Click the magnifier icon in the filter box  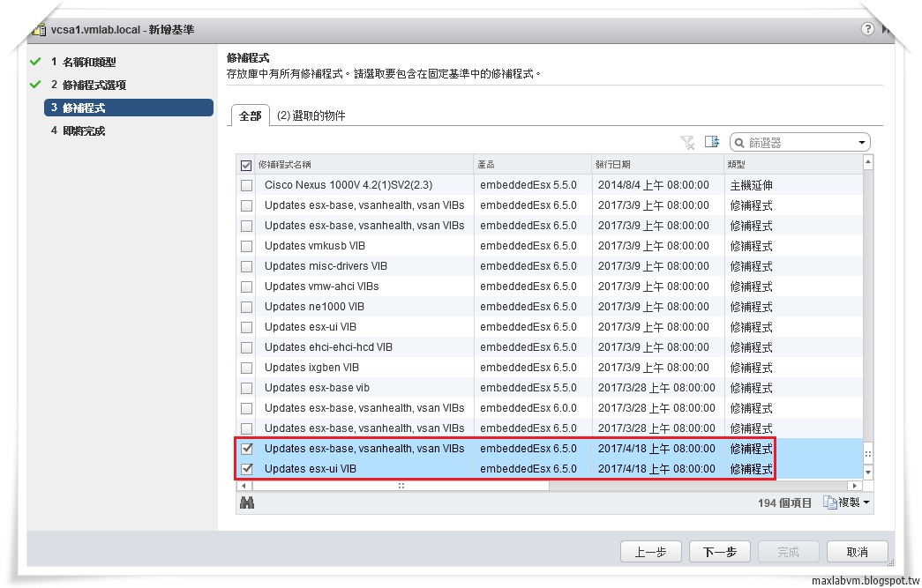click(x=739, y=142)
